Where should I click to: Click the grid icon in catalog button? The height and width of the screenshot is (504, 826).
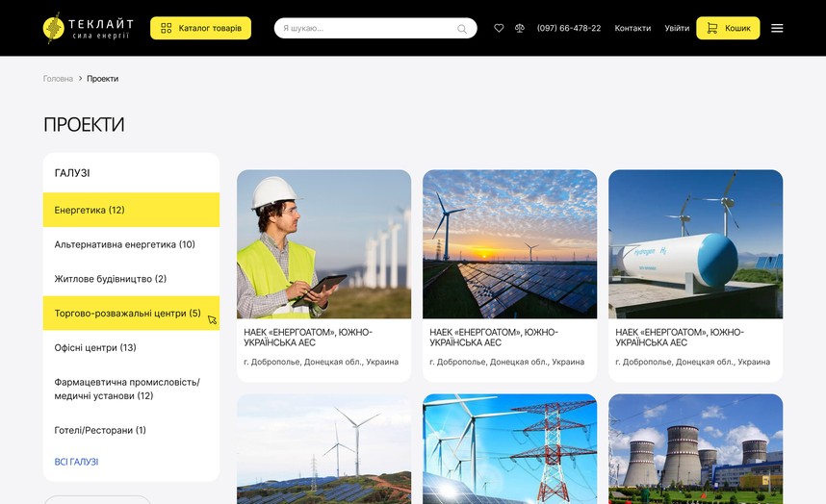tap(167, 29)
